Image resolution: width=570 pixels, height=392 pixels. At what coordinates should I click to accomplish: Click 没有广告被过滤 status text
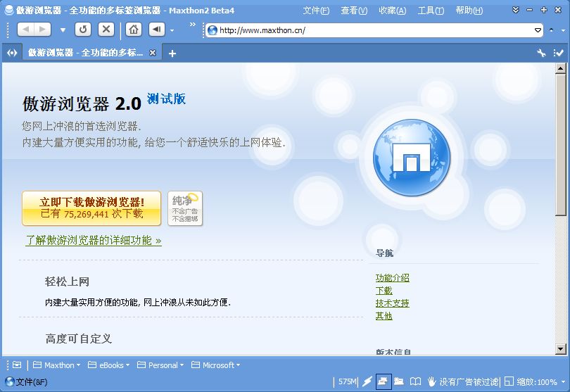click(x=469, y=382)
